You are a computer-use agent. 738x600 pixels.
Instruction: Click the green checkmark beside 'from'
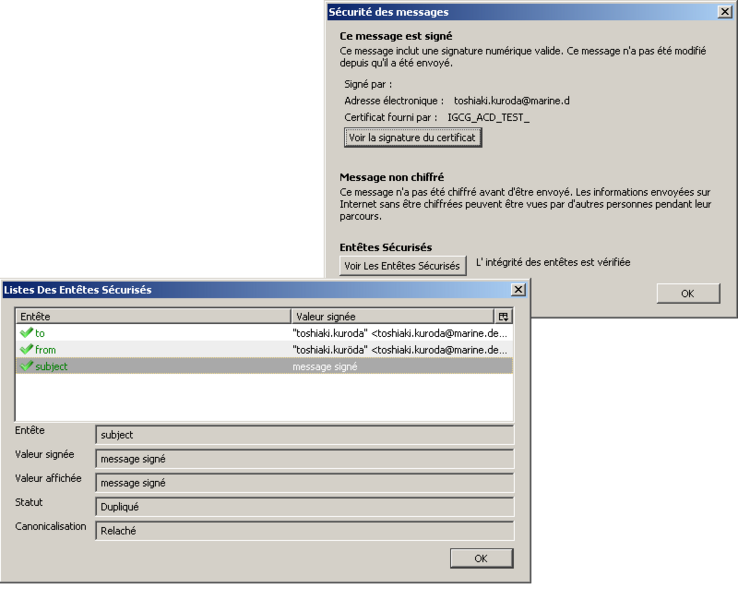26,349
